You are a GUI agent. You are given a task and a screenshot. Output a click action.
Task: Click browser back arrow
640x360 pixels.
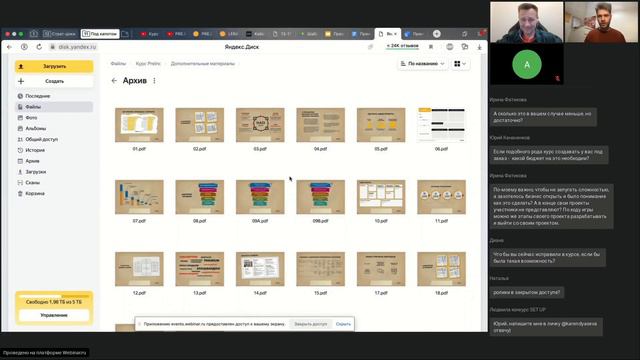tap(9, 47)
